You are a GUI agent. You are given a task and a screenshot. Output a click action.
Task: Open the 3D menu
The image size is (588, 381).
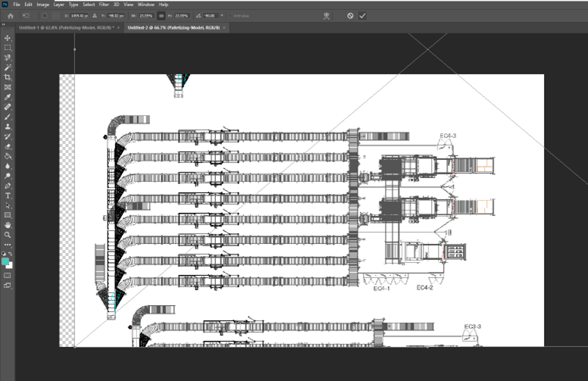(x=116, y=5)
